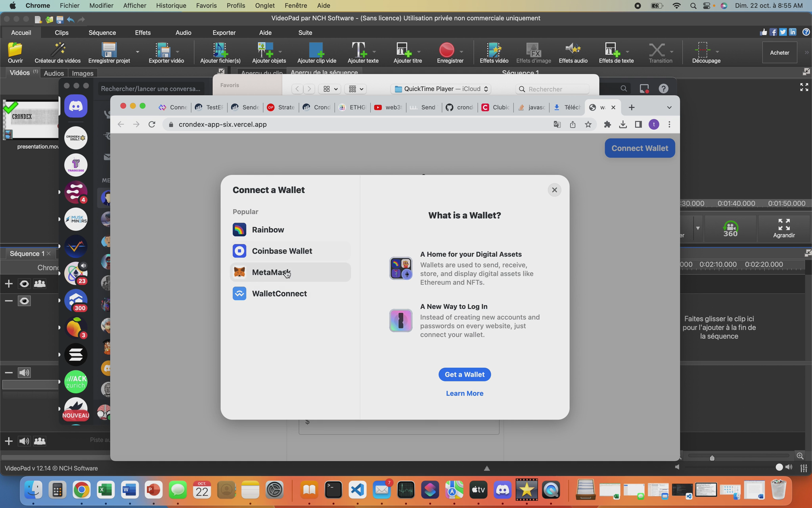Open Chrome extensions puzzle icon
Viewport: 812px width, 508px height.
click(607, 125)
